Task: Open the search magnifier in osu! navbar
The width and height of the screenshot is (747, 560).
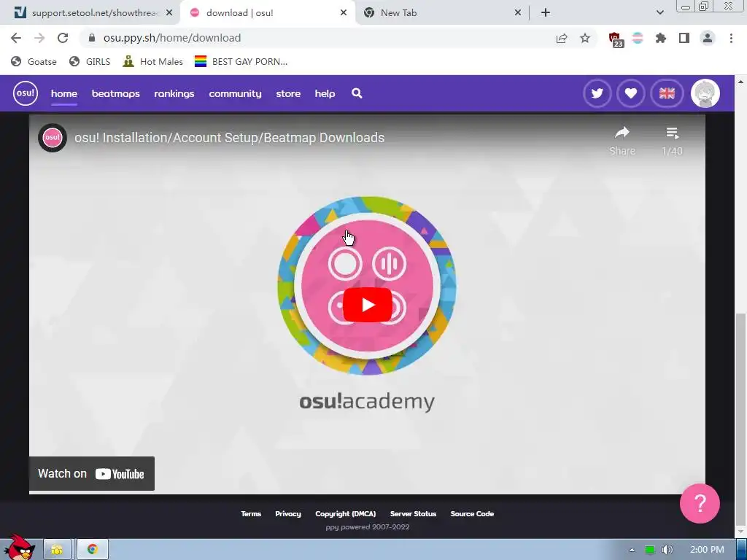Action: 357,93
